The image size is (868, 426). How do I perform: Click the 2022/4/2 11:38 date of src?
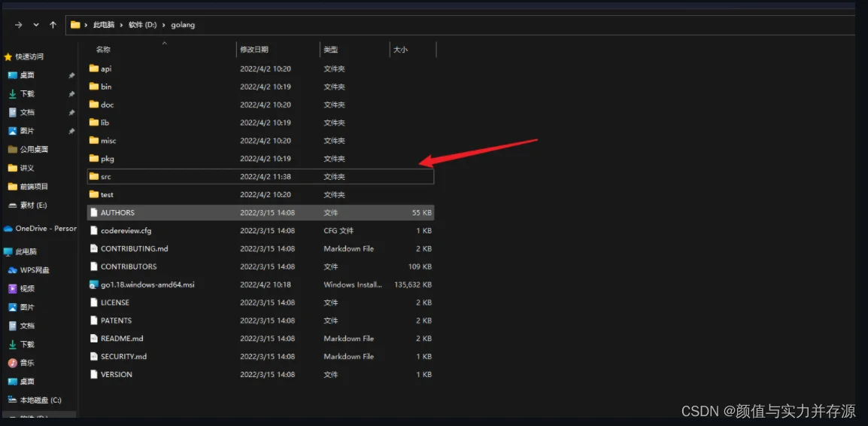(x=266, y=177)
